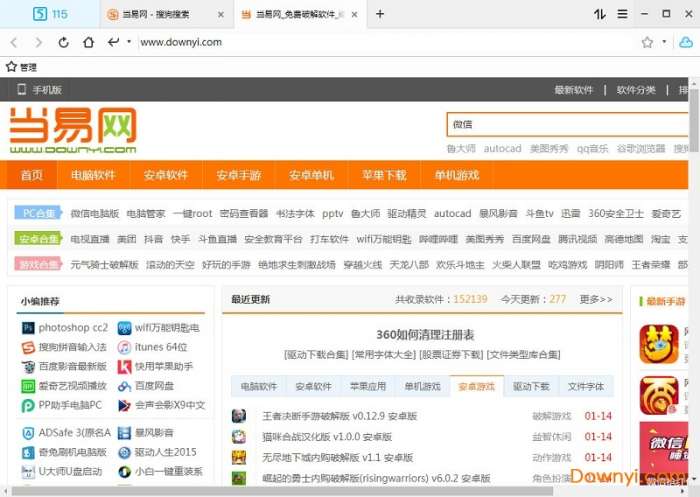The width and height of the screenshot is (700, 497).
Task: Bookmark page with the star icon
Action: [647, 42]
